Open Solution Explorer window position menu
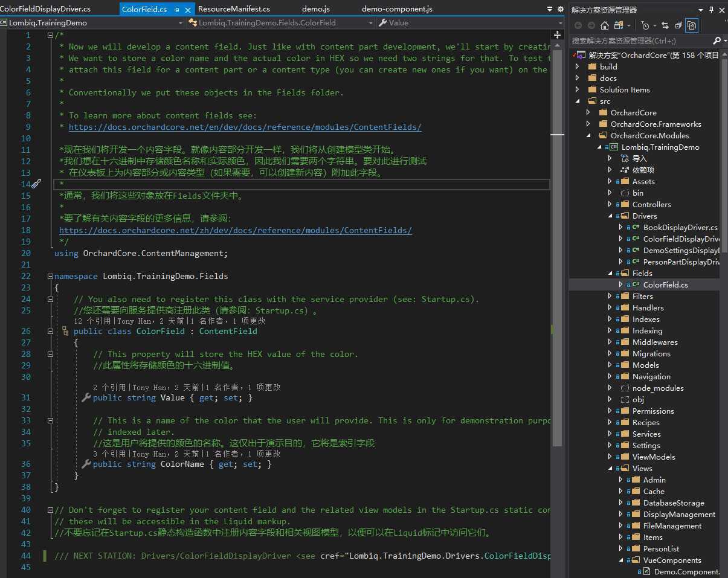The height and width of the screenshot is (578, 728). [701, 10]
